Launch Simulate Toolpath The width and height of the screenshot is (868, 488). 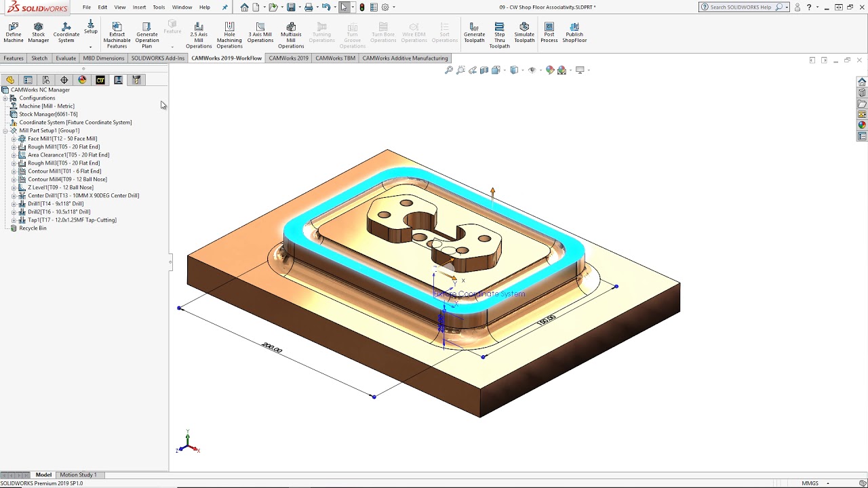click(524, 33)
